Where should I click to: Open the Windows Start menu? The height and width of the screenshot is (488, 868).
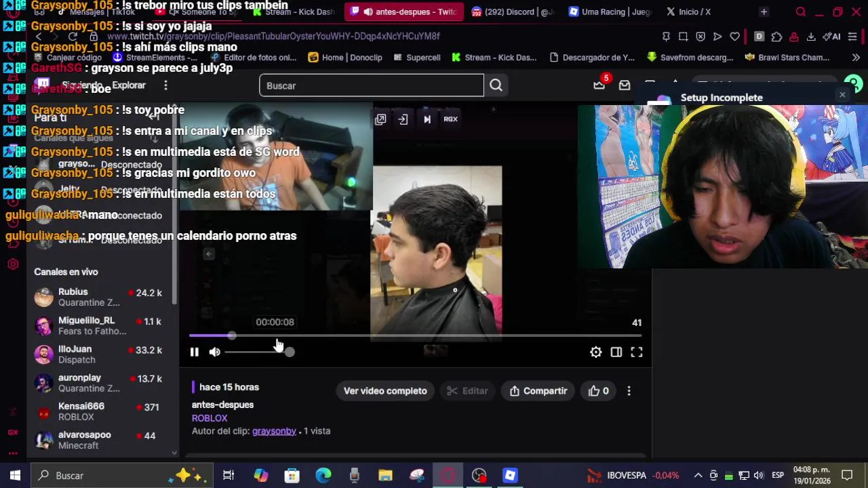coord(15,475)
